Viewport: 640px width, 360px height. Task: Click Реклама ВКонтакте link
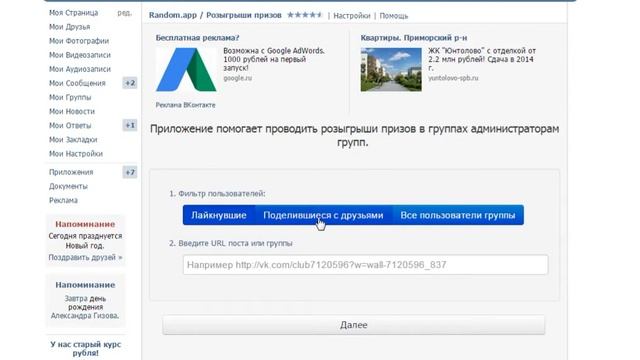[185, 105]
